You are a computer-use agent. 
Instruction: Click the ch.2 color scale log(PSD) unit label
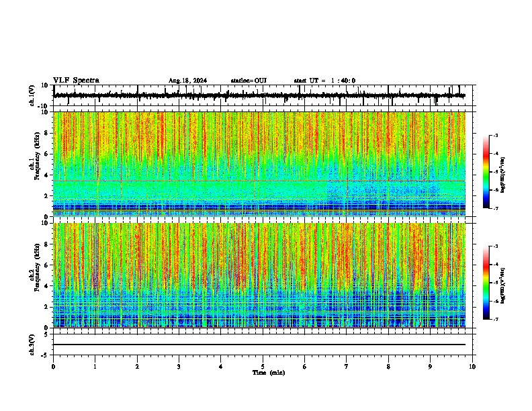pyautogui.click(x=503, y=285)
